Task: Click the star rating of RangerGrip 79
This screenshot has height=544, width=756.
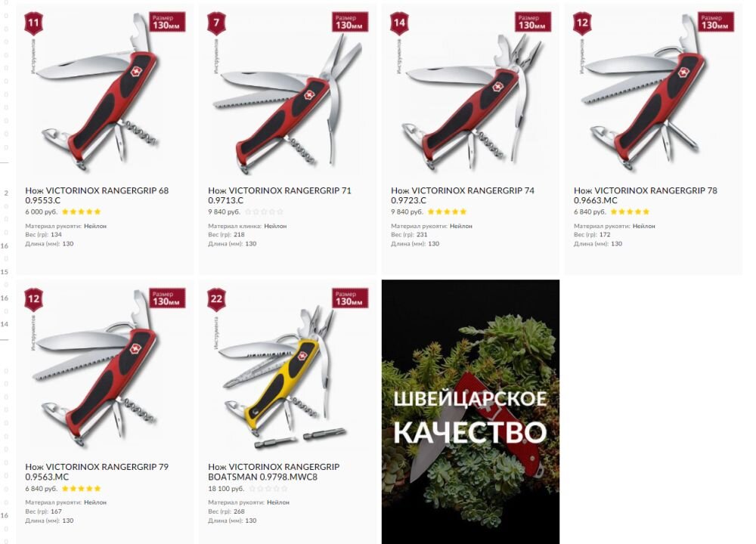Action: point(82,488)
